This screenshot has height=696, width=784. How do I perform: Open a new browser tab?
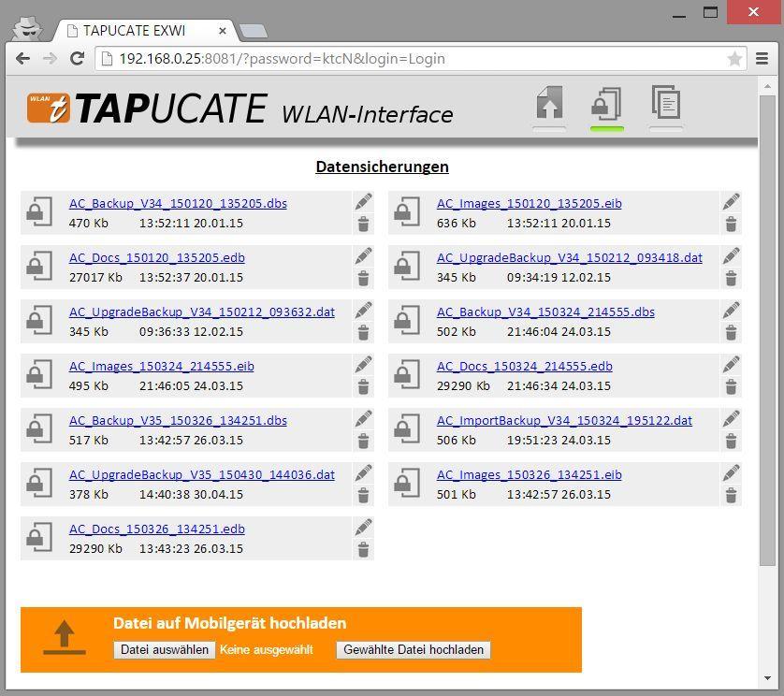pos(254,31)
